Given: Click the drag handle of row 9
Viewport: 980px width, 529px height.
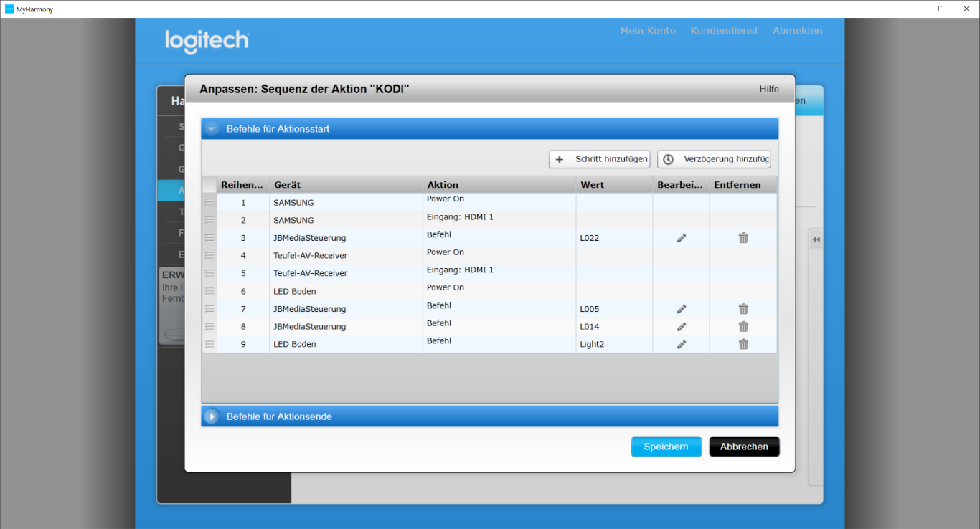Looking at the screenshot, I should (x=209, y=344).
